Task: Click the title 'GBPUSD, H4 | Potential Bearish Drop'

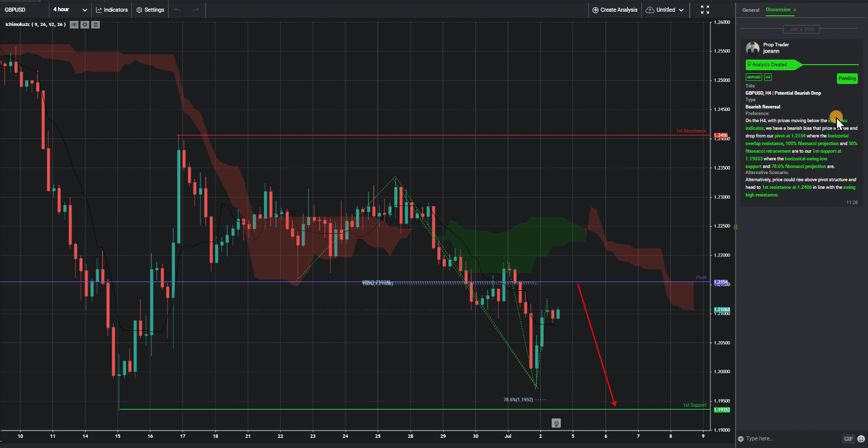Action: (x=783, y=93)
